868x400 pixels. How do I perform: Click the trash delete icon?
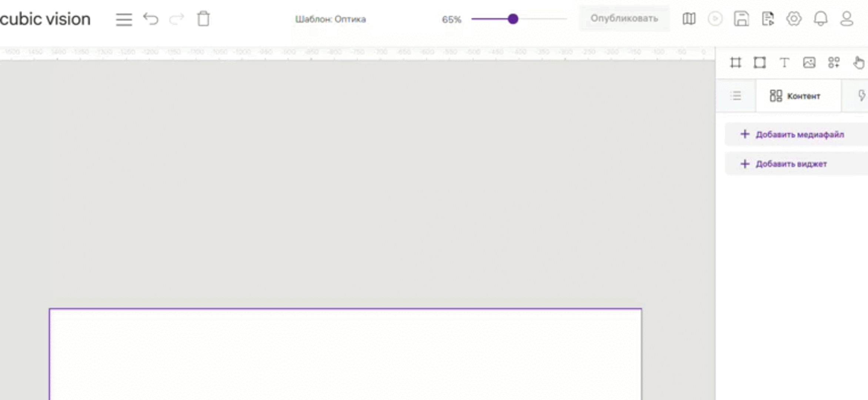coord(203,19)
